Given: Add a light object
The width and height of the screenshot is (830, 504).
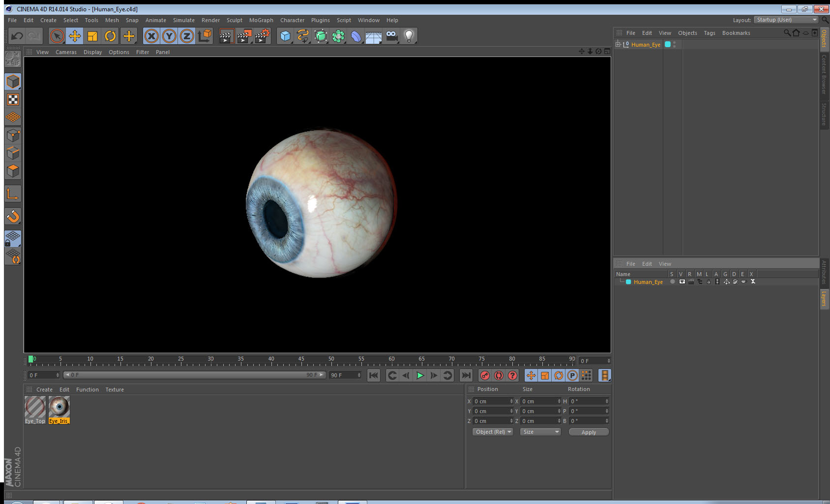Looking at the screenshot, I should (409, 36).
